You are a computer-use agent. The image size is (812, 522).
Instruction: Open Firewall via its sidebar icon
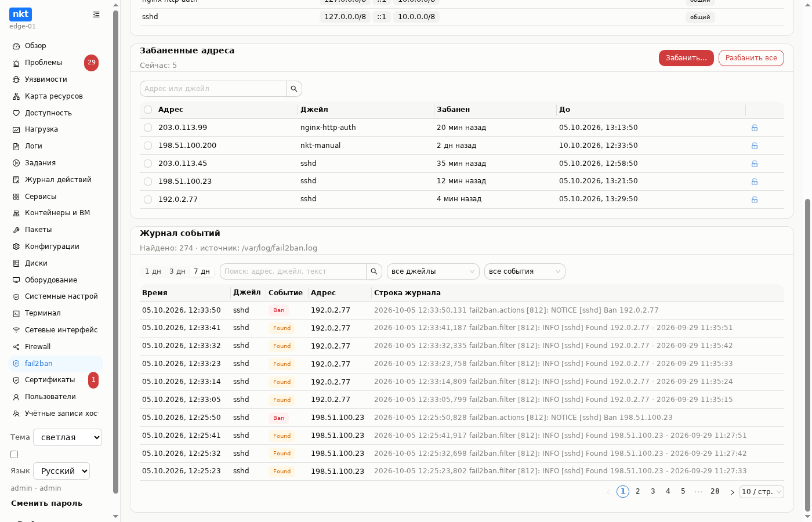[x=16, y=347]
